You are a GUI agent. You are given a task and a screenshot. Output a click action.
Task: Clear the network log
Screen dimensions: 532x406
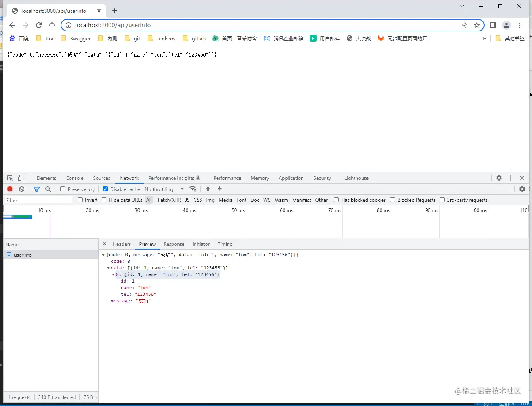click(21, 189)
